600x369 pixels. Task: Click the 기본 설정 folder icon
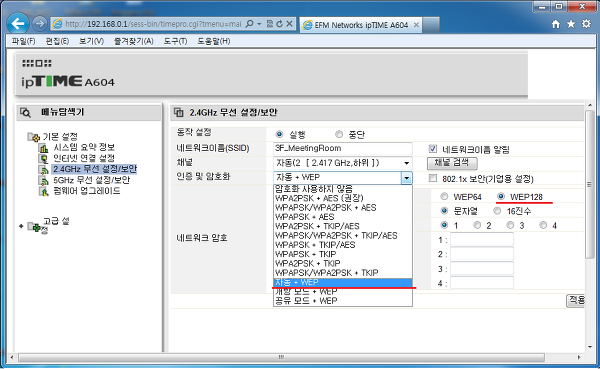click(x=33, y=137)
